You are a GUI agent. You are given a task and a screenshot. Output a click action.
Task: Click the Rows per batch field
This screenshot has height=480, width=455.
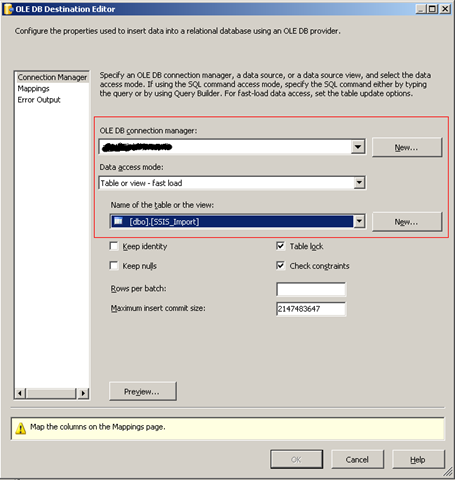[x=311, y=289]
